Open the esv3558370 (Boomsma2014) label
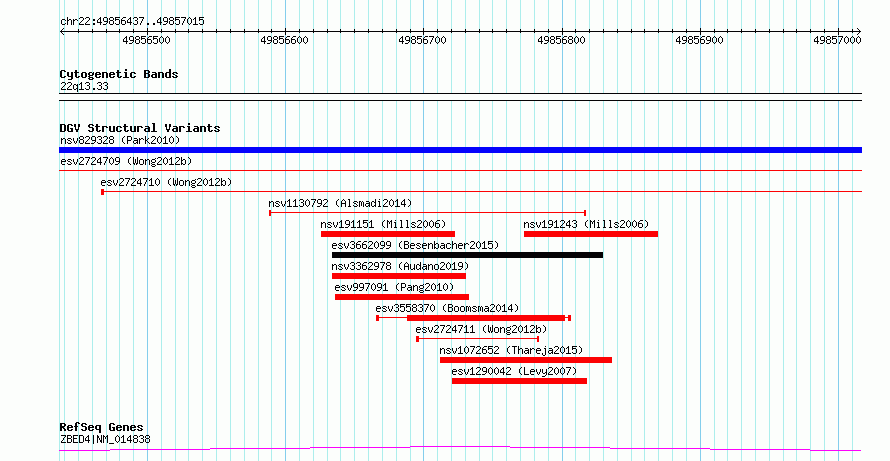The image size is (890, 461). tap(447, 308)
